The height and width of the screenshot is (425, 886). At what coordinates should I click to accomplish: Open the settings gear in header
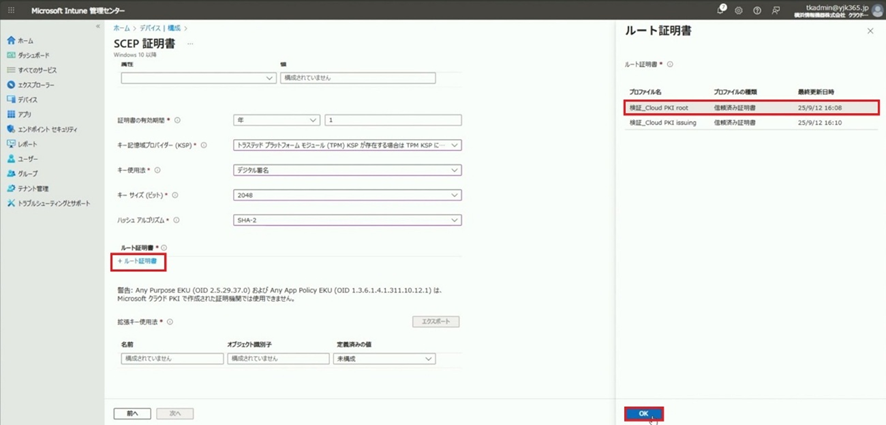pos(739,10)
